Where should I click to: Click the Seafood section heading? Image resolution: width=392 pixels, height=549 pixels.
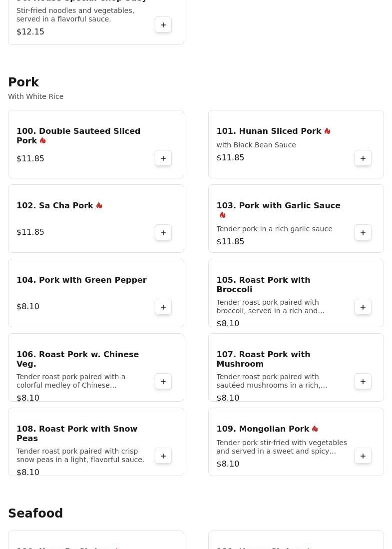[x=35, y=514]
